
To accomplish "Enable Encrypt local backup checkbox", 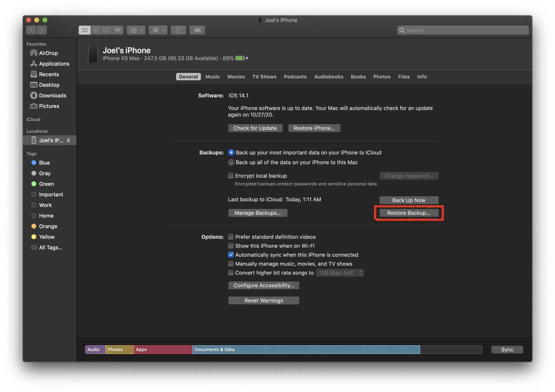I will [231, 175].
